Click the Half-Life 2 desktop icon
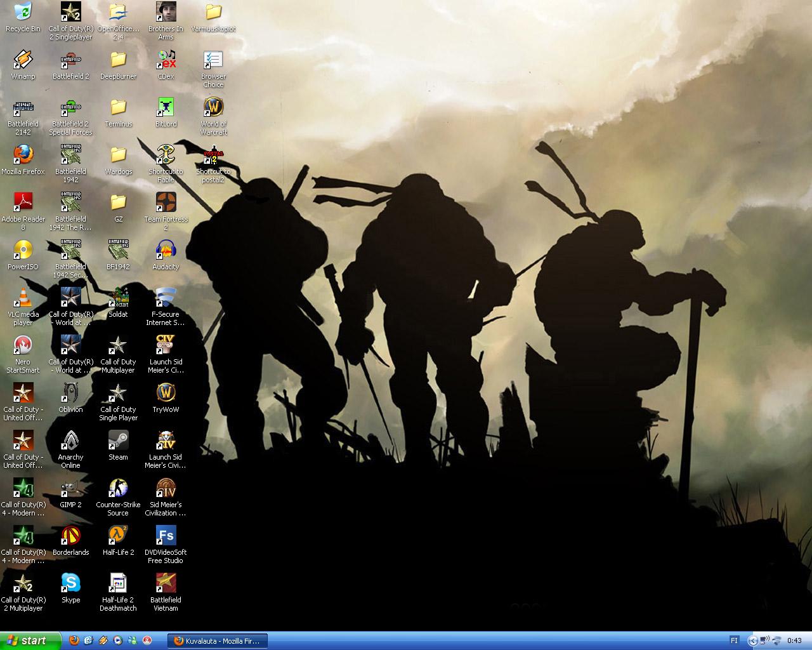This screenshot has height=650, width=812. click(118, 536)
